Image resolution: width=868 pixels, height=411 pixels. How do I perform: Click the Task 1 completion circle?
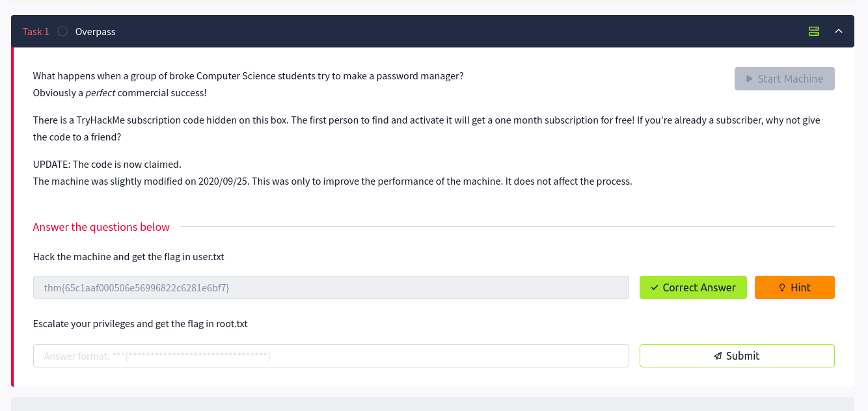(62, 31)
